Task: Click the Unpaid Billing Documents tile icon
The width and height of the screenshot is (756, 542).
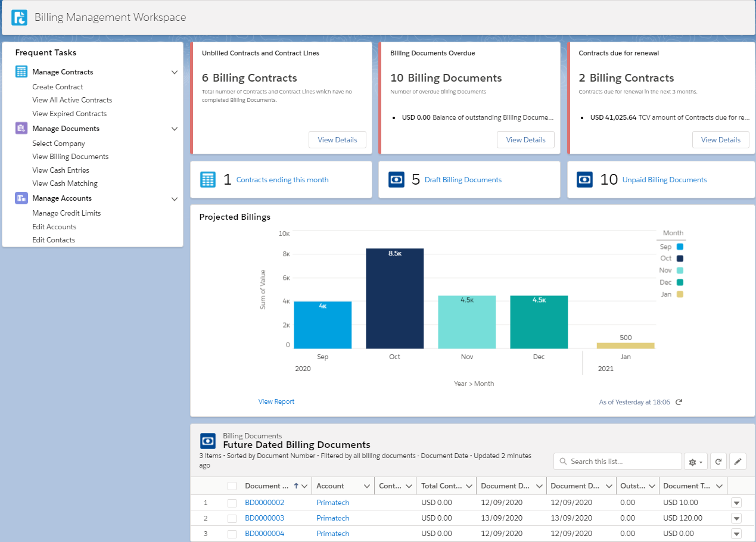Action: point(584,180)
